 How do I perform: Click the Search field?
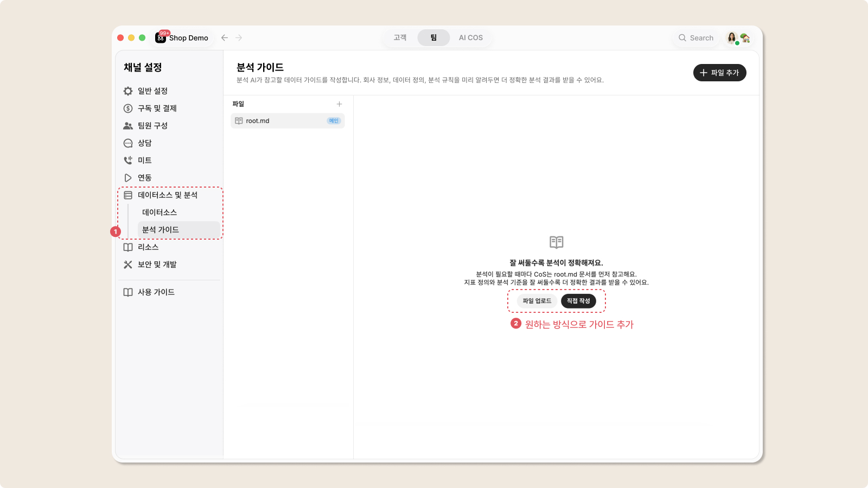[x=696, y=38]
